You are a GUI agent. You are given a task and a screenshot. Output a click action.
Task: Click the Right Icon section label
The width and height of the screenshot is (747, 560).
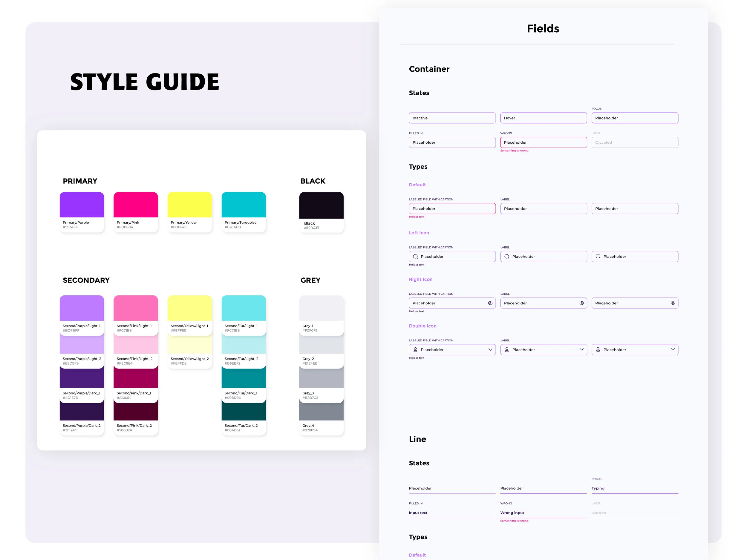(420, 279)
